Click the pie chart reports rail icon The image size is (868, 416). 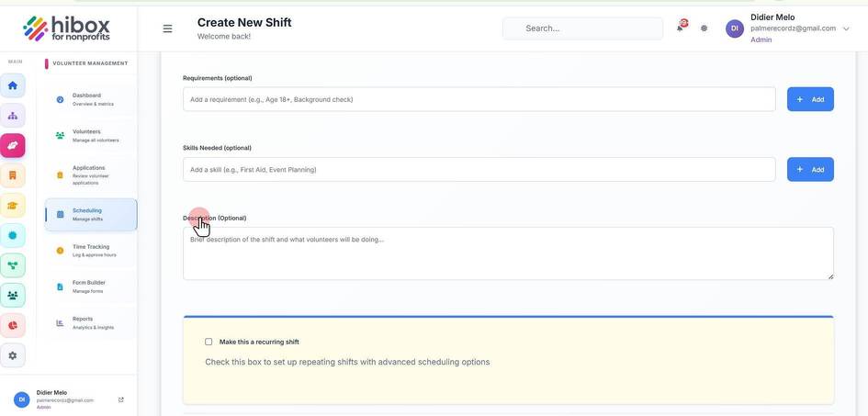13,325
